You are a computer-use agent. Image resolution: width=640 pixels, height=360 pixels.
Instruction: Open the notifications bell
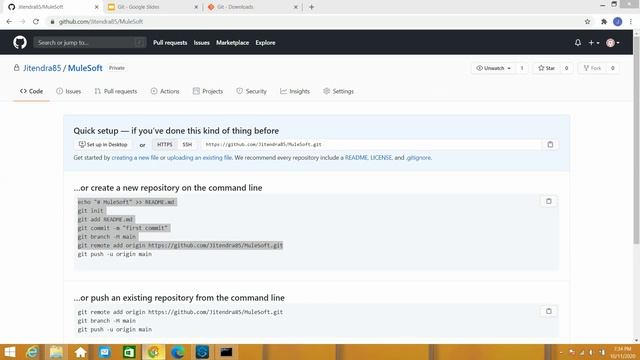point(578,42)
